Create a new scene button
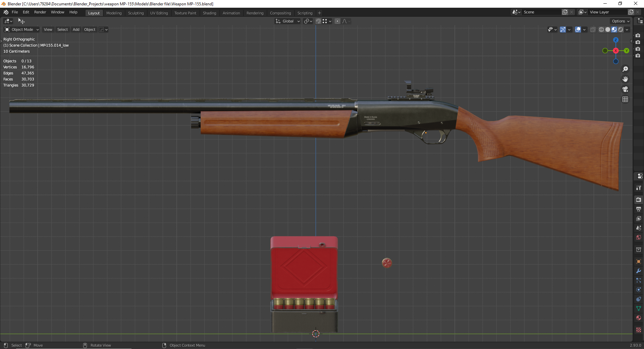644x349 pixels. 565,12
